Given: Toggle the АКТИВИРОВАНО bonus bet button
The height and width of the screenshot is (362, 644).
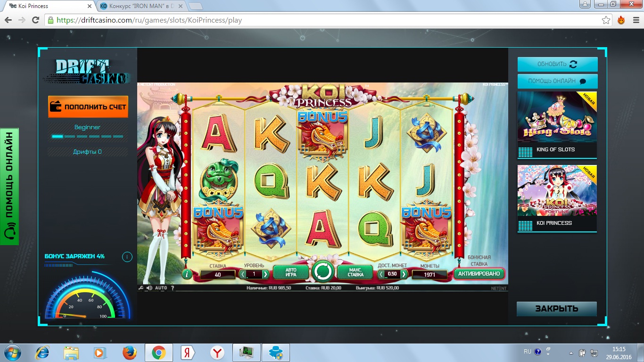Looking at the screenshot, I should pos(479,274).
